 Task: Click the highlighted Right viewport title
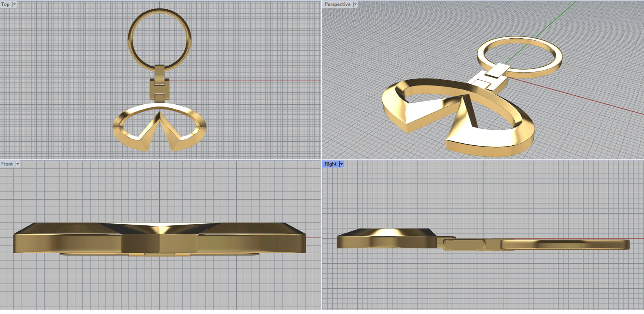pyautogui.click(x=330, y=164)
